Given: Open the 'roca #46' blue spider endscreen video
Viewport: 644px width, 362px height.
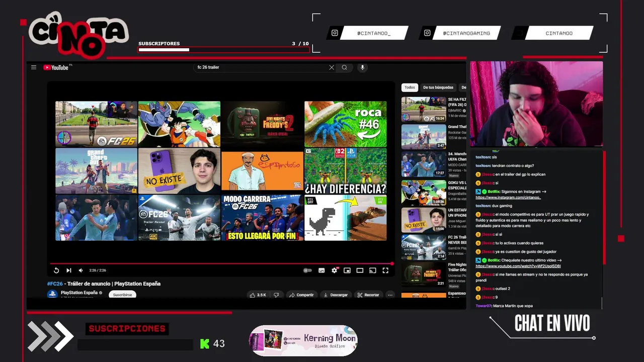Looking at the screenshot, I should coord(345,124).
